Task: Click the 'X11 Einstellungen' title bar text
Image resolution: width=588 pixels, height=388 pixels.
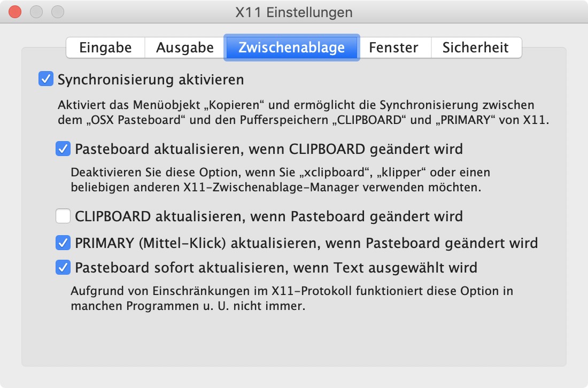Action: click(x=293, y=12)
